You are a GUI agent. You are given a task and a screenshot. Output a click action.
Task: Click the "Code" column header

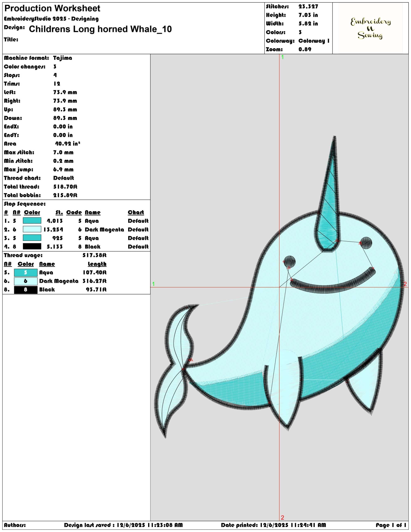pyautogui.click(x=74, y=212)
